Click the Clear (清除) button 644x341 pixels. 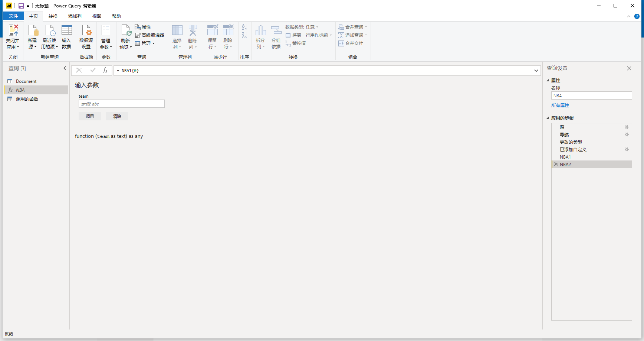[117, 116]
